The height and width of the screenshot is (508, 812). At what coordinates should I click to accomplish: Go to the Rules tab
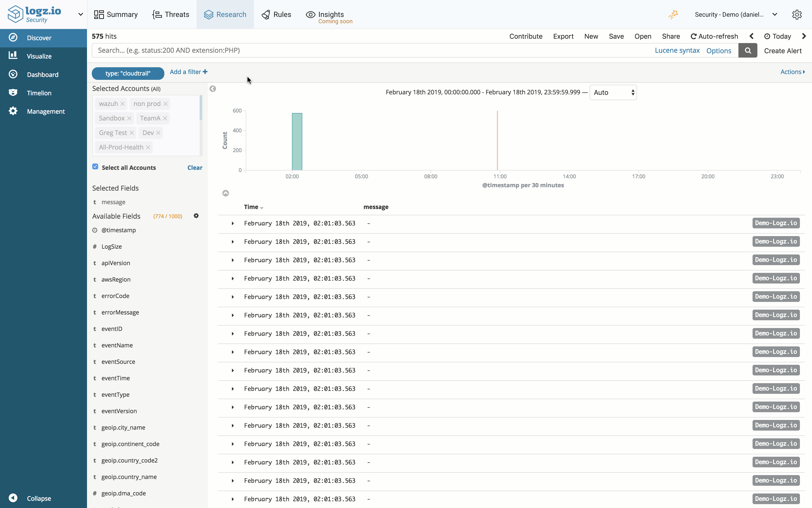click(x=276, y=15)
